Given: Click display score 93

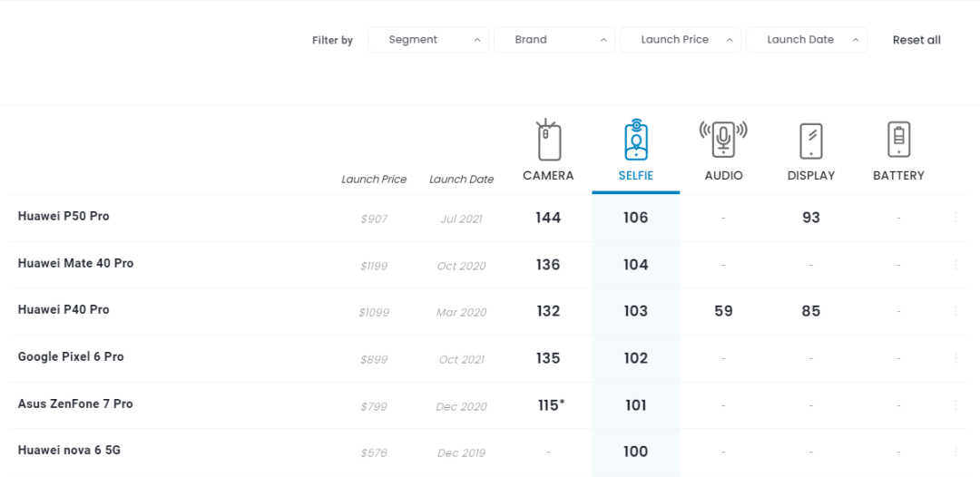Looking at the screenshot, I should 811,218.
